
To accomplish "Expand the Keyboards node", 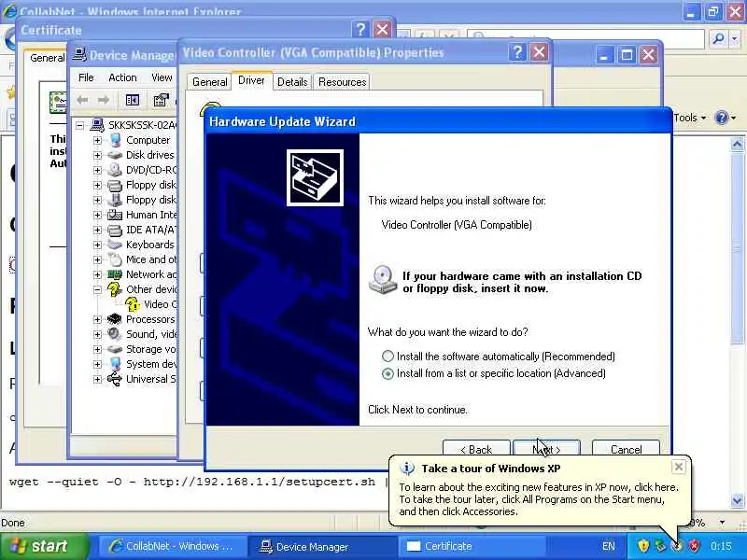I will click(97, 245).
